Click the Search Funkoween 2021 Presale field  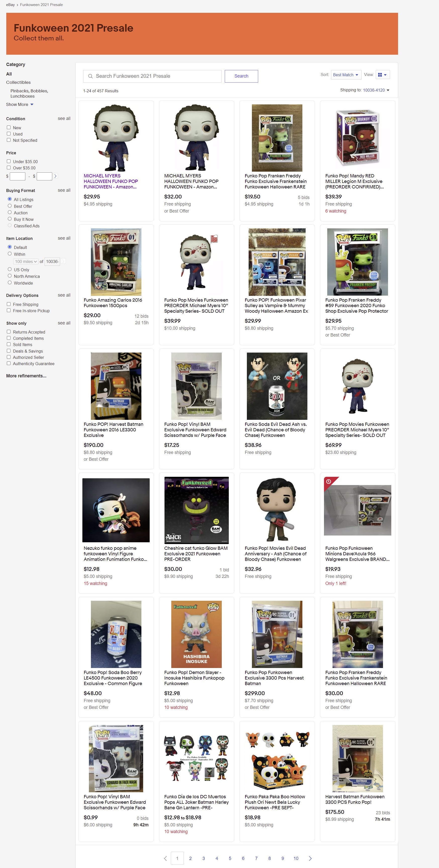[x=152, y=76]
